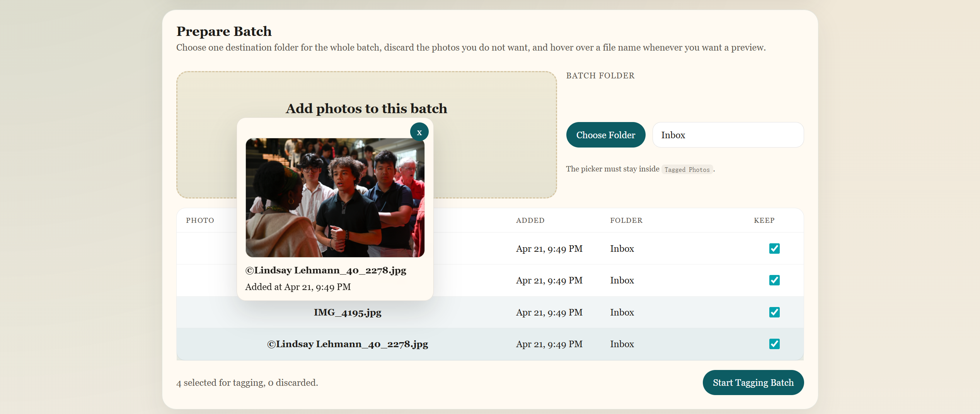This screenshot has width=980, height=414.
Task: Select the IMG_4195.jpg file name
Action: [347, 312]
